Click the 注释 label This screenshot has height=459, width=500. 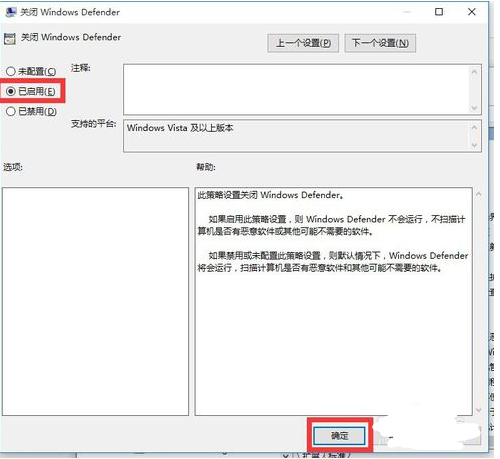coord(80,68)
